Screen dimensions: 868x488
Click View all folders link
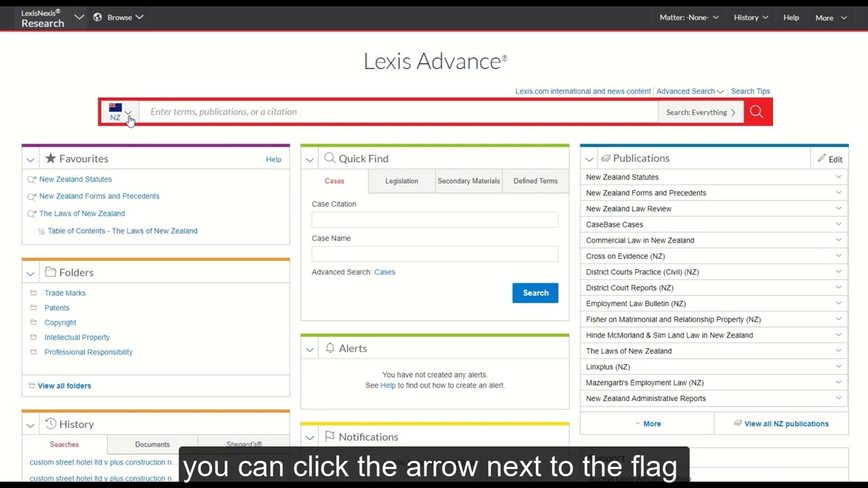click(x=64, y=386)
